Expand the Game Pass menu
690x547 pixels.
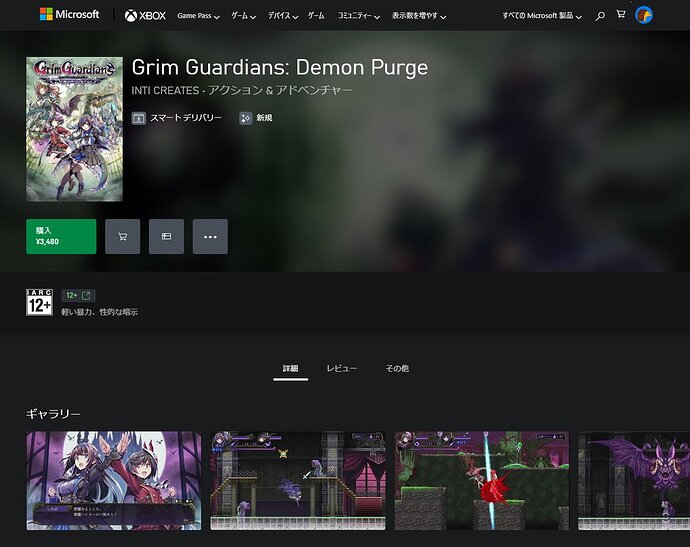tap(198, 16)
